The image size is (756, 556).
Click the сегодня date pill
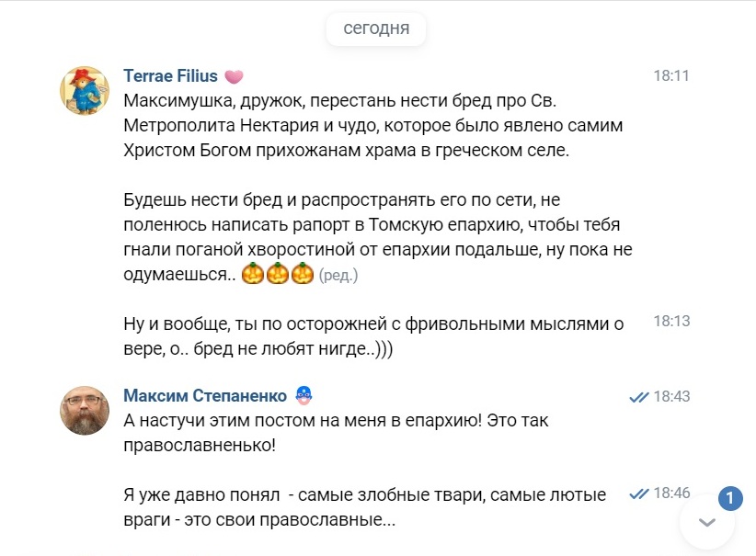pos(376,28)
